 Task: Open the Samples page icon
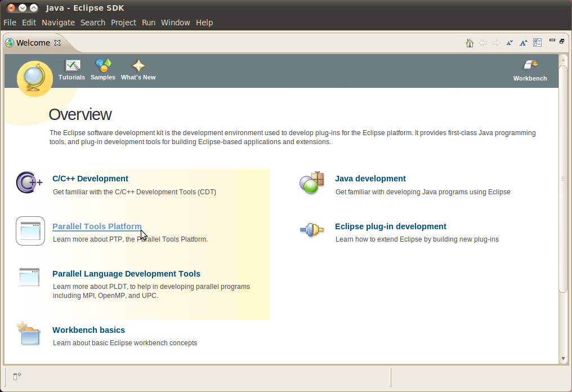tap(103, 66)
